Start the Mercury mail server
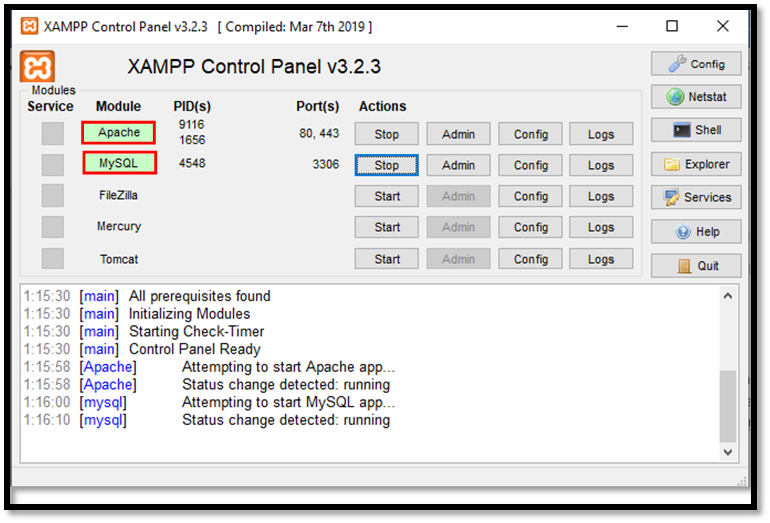The height and width of the screenshot is (523, 770). click(x=386, y=227)
